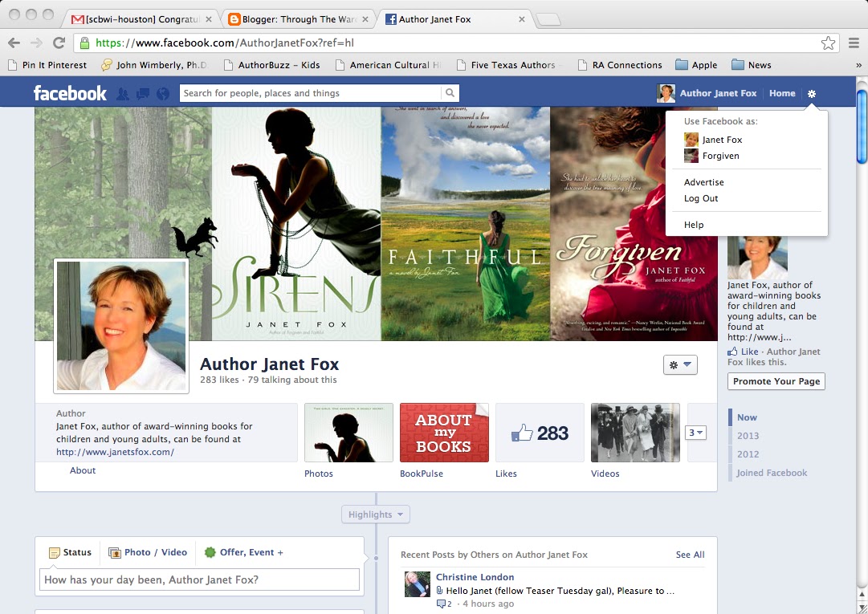The image size is (868, 614).
Task: Click the About link under description
Action: tap(83, 470)
